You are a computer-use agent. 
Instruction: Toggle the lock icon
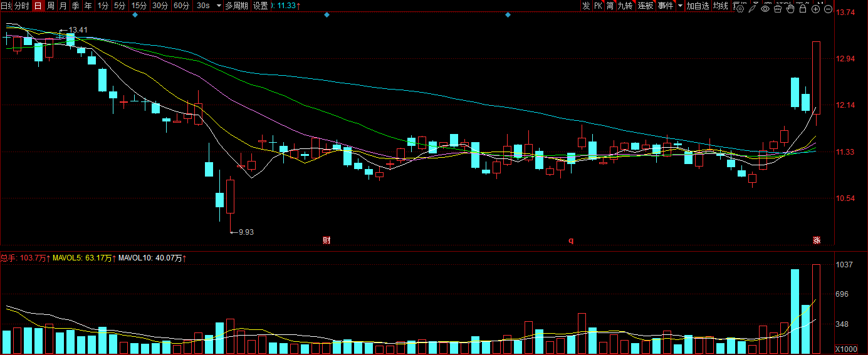[803, 9]
